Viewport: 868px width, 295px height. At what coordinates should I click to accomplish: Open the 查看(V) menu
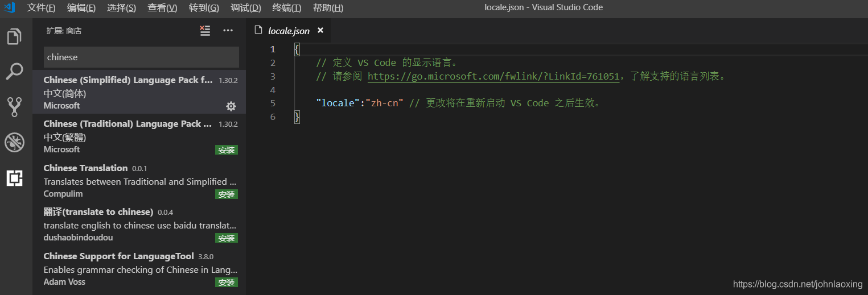(x=162, y=7)
